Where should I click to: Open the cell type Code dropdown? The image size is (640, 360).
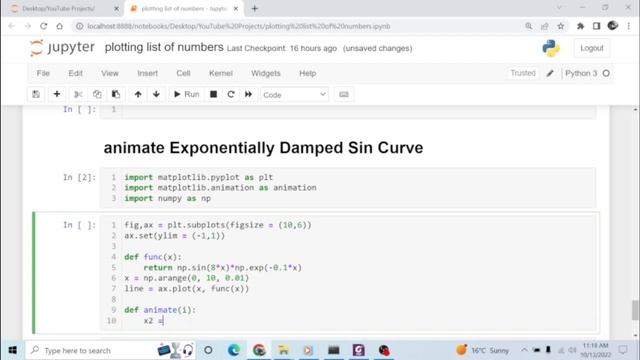(294, 95)
